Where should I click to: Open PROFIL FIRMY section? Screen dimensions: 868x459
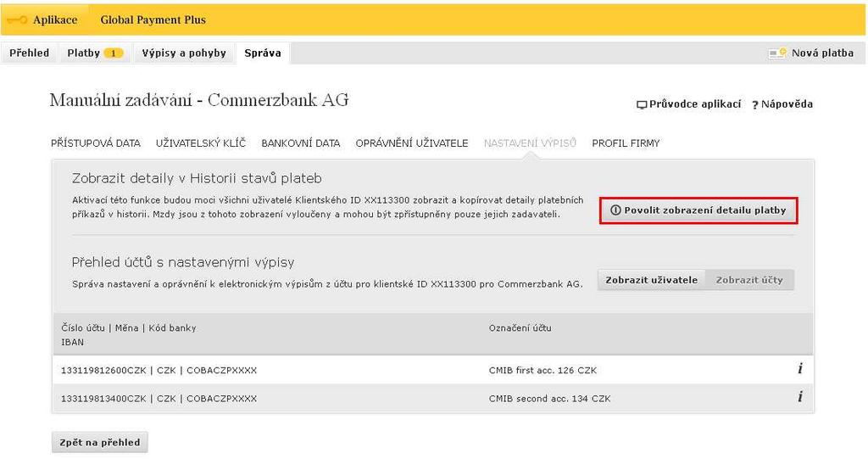coord(626,143)
